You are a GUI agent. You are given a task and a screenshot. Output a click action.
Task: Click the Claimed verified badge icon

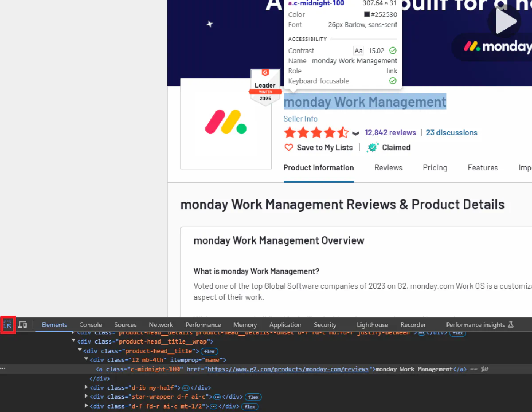point(372,148)
